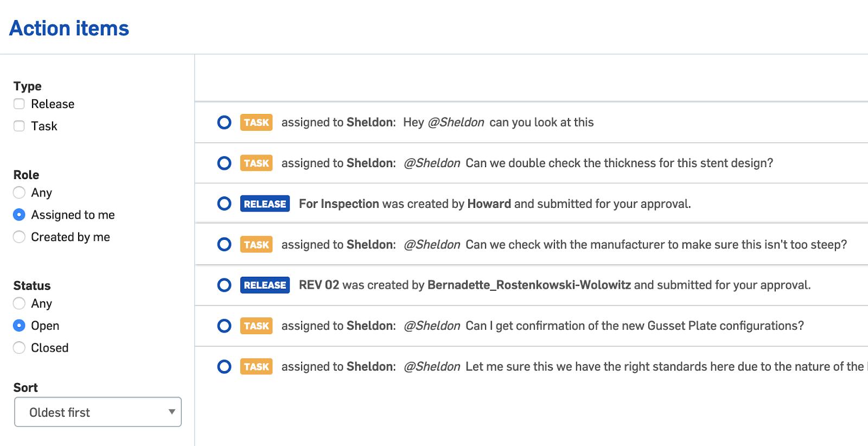Enable the Release type checkbox
This screenshot has height=446, width=868.
tap(19, 104)
